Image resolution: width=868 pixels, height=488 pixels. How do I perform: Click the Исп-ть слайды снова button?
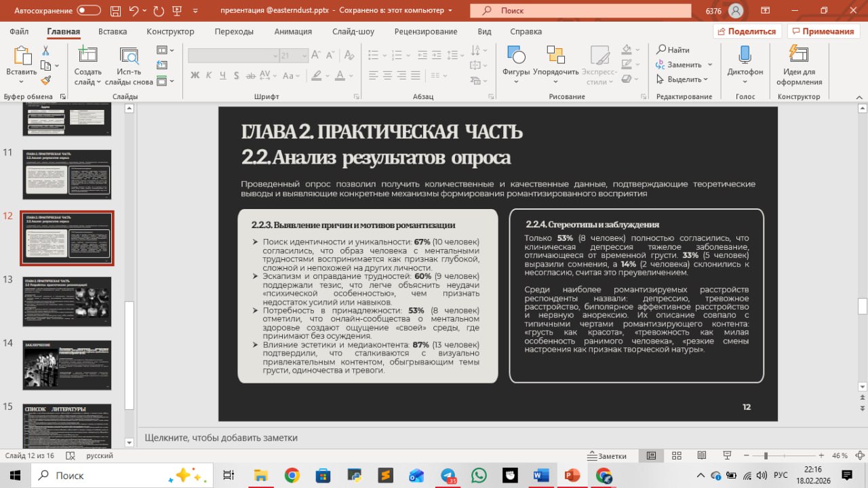click(x=129, y=65)
